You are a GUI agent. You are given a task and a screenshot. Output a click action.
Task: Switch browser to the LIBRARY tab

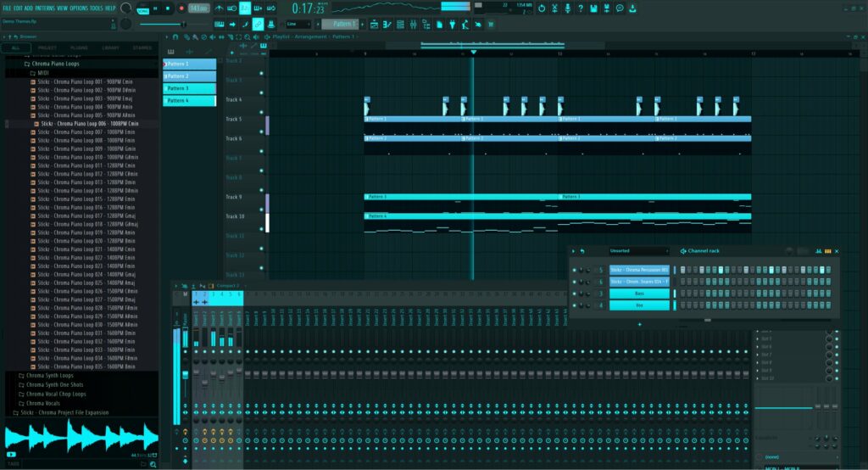point(110,48)
